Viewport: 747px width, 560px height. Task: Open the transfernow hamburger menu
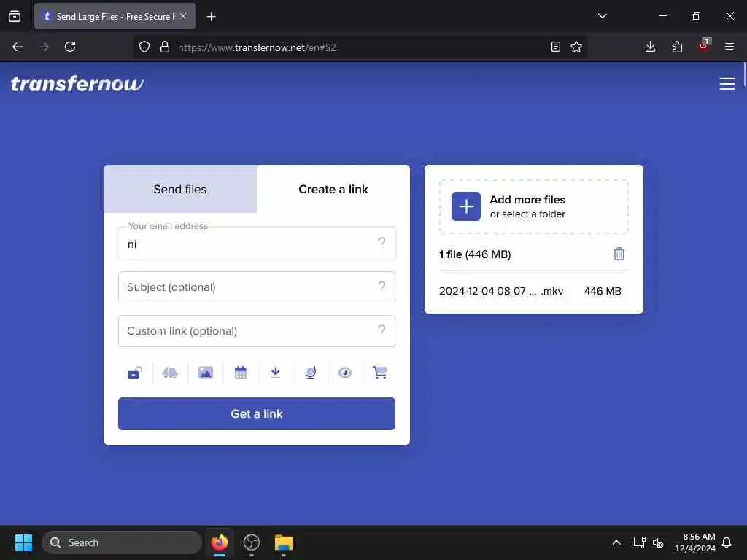[727, 84]
